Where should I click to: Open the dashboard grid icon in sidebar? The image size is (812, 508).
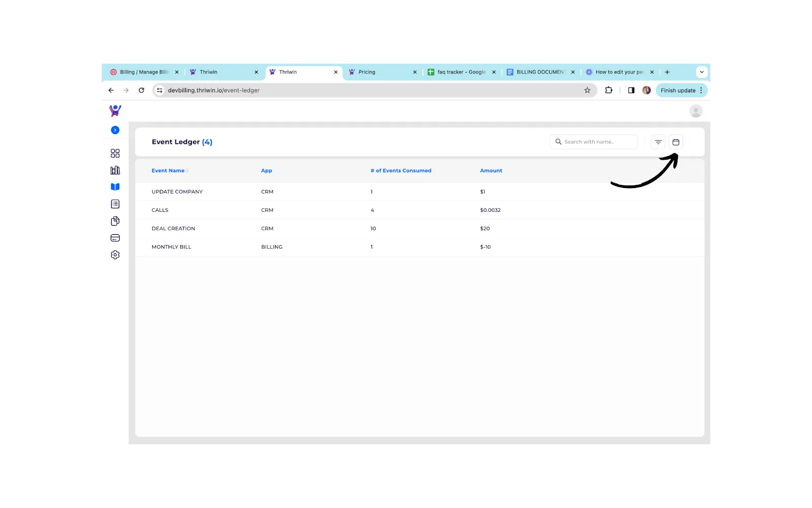coord(115,153)
